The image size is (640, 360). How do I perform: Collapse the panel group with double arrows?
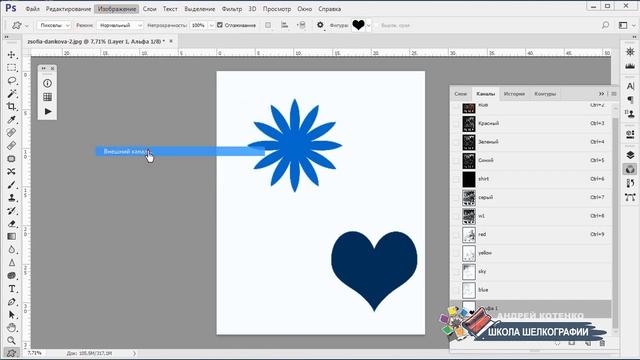601,94
